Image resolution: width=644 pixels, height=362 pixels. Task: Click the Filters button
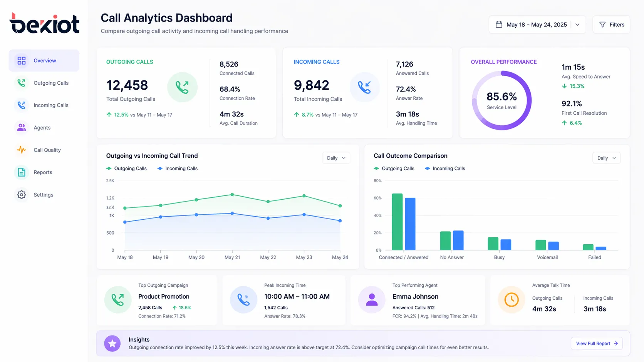coord(611,24)
